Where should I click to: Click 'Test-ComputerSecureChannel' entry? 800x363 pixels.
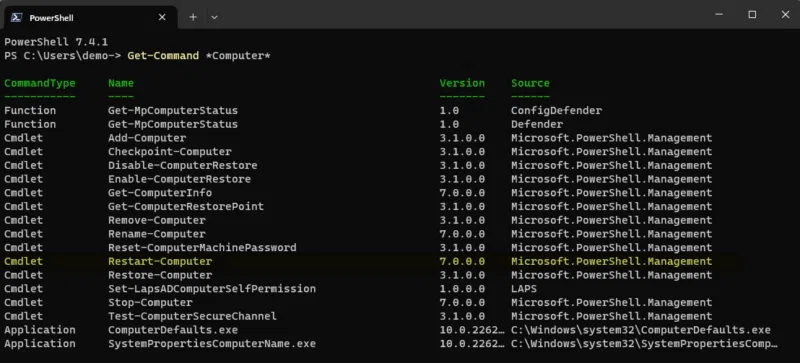[x=192, y=317]
